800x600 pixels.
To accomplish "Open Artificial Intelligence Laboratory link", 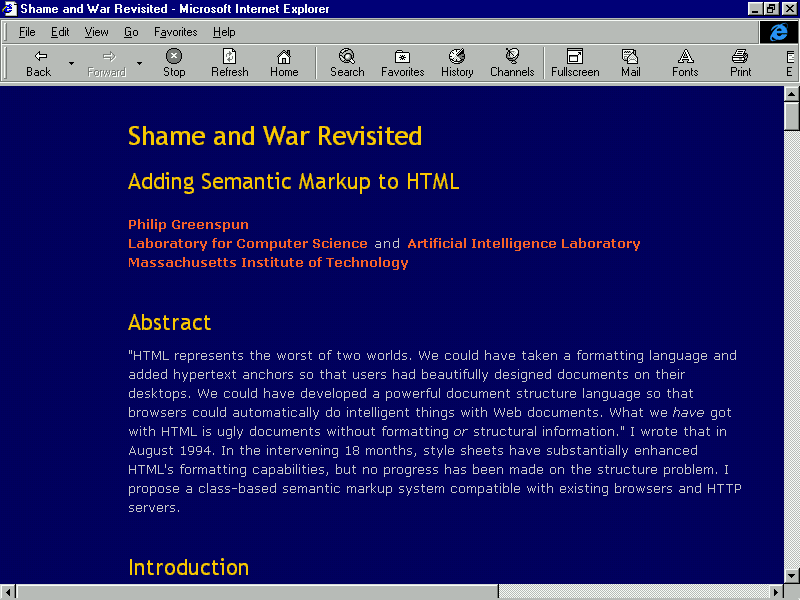I will 523,243.
